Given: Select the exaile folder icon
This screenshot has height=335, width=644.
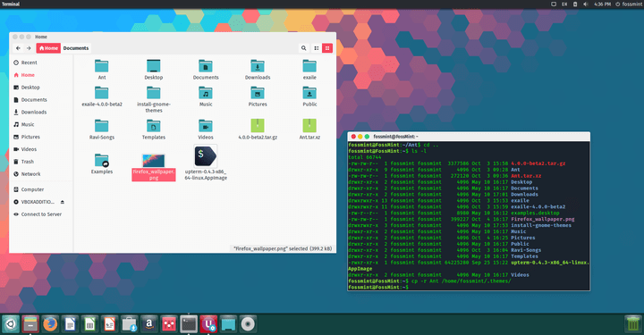Looking at the screenshot, I should [x=309, y=66].
